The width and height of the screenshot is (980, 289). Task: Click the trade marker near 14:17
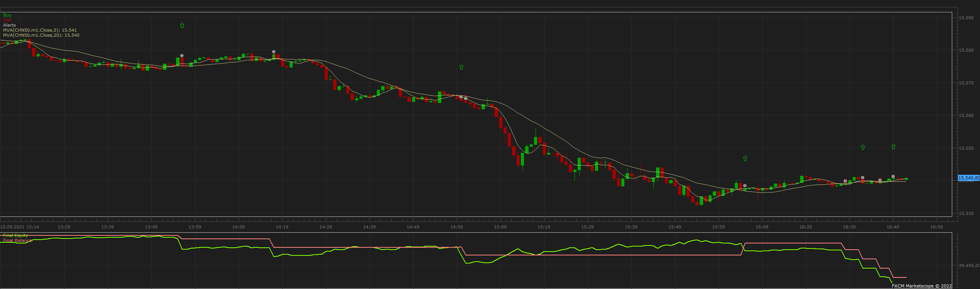[x=274, y=52]
